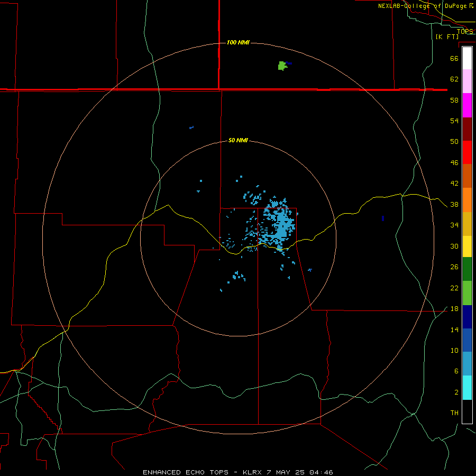Click the legend value '46'
Viewport: 476px width, 476px height.
(454, 162)
